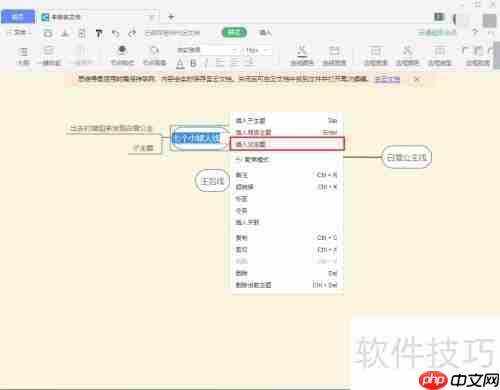Viewport: 500px width, 390px height.
Task: Switch to the Insert ribbon tab
Action: point(265,33)
